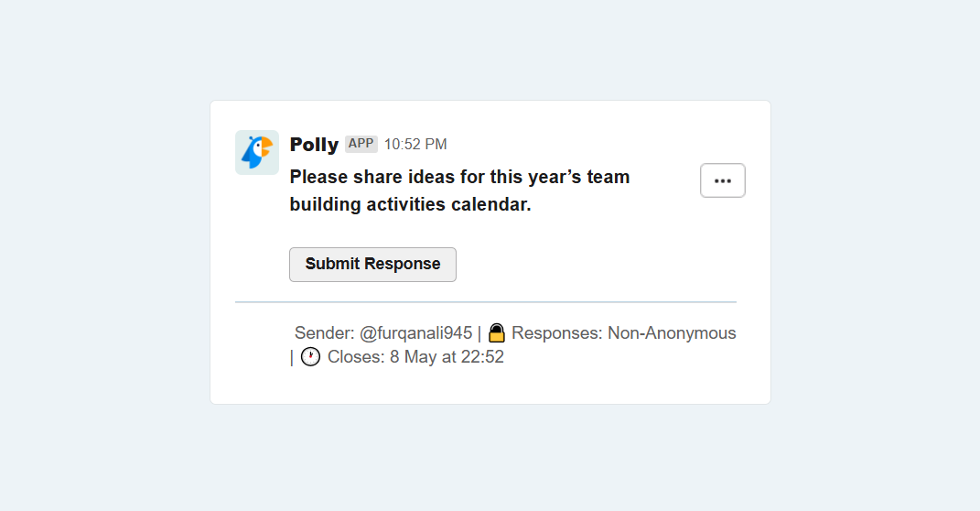Viewport: 980px width, 511px height.
Task: Open the @furqanali945 sender mention
Action: coord(415,332)
